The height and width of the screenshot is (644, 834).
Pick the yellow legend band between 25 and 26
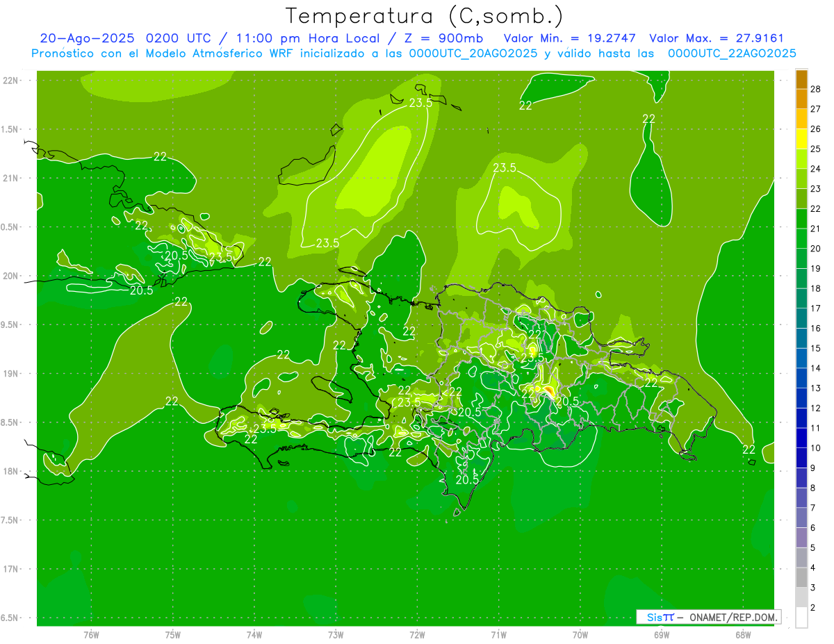(x=801, y=139)
